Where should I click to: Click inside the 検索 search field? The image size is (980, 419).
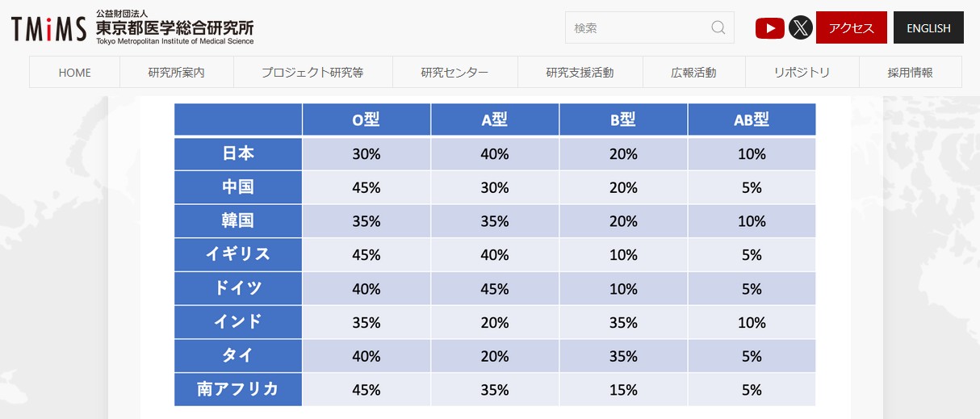[x=638, y=28]
